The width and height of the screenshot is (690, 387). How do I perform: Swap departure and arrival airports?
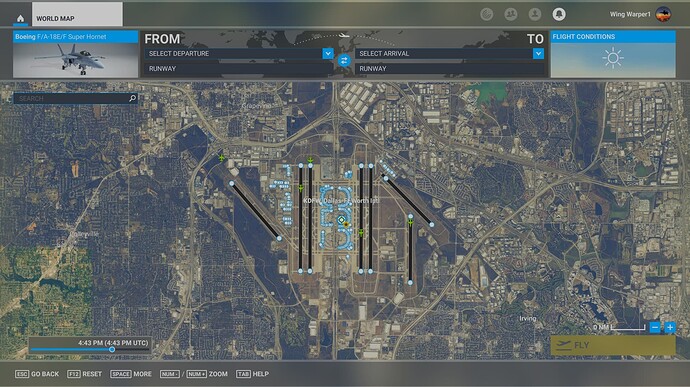click(x=344, y=61)
